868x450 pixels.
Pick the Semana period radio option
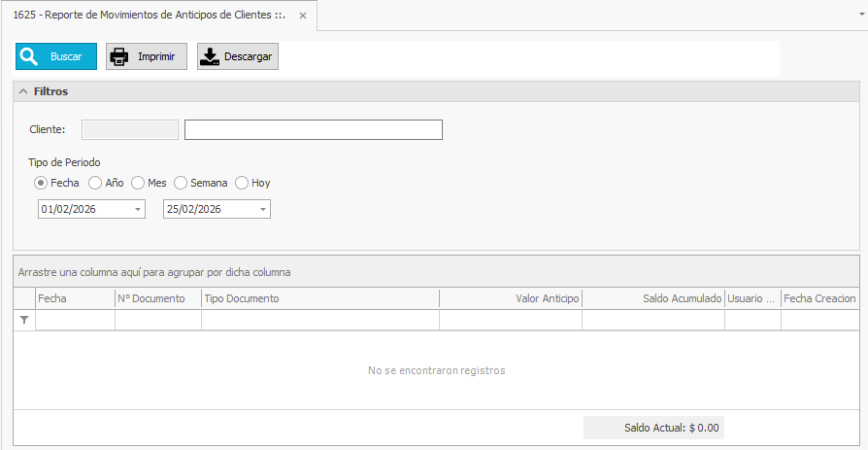pos(181,183)
